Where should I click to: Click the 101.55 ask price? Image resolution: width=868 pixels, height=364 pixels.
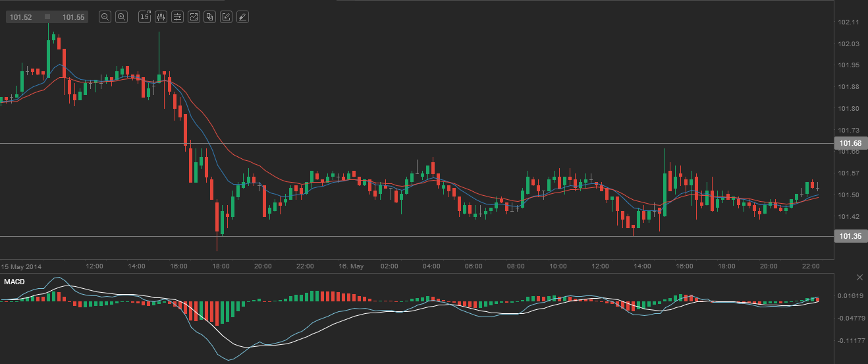click(x=74, y=17)
